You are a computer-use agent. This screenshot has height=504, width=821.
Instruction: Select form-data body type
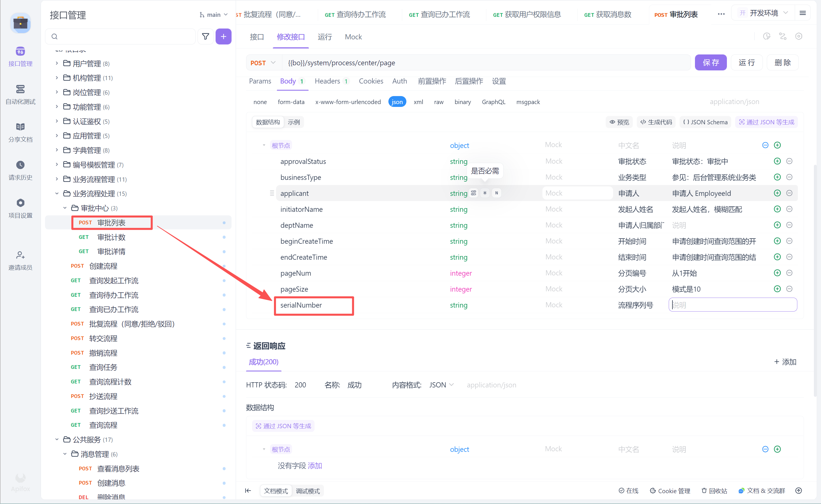pos(291,102)
